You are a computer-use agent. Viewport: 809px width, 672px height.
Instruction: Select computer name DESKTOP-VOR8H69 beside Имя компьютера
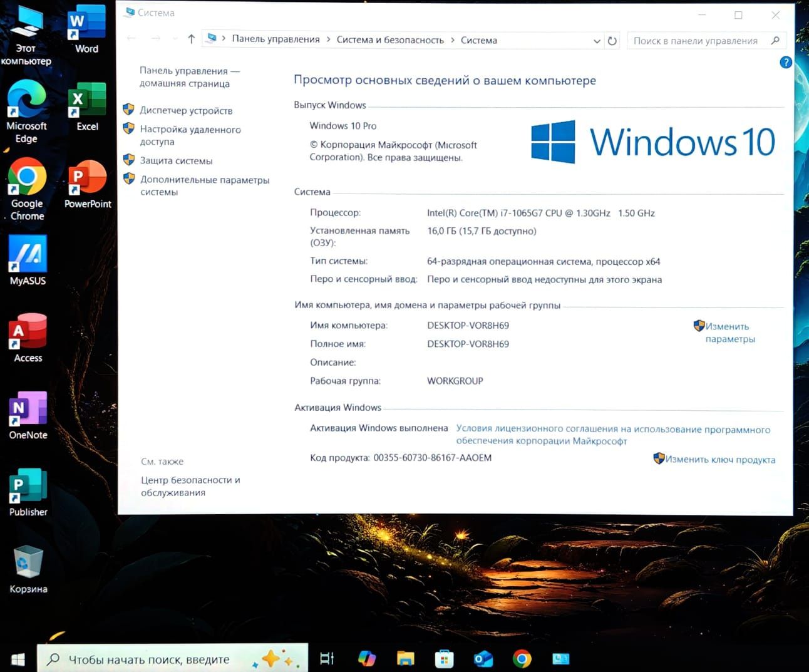pos(468,326)
